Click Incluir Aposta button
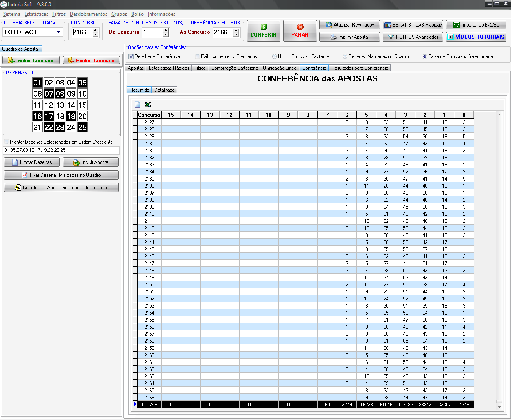511x420 pixels. coord(91,162)
